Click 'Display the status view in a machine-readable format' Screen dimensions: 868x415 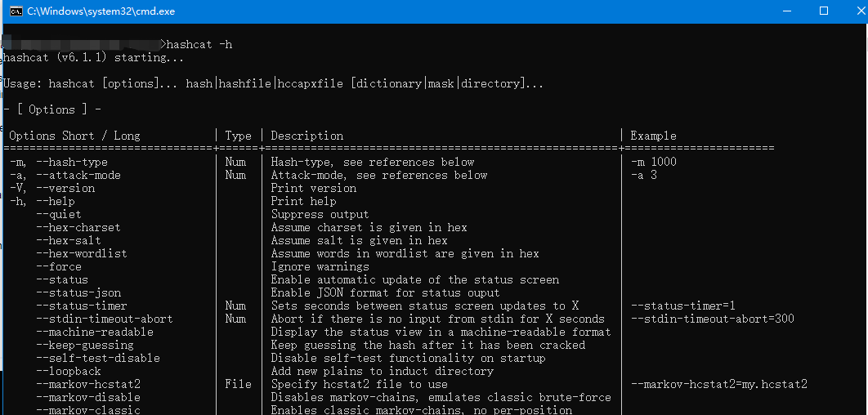coord(441,332)
